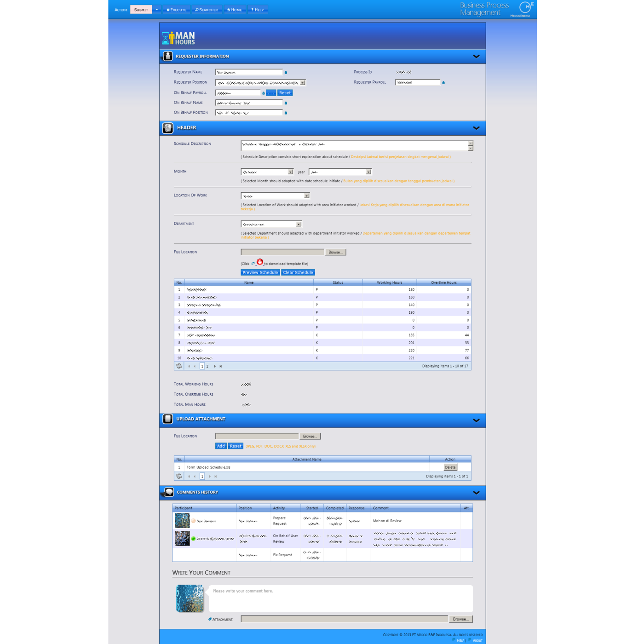644x644 pixels.
Task: Click the lock icon beside Requester Name
Action: [x=286, y=73]
